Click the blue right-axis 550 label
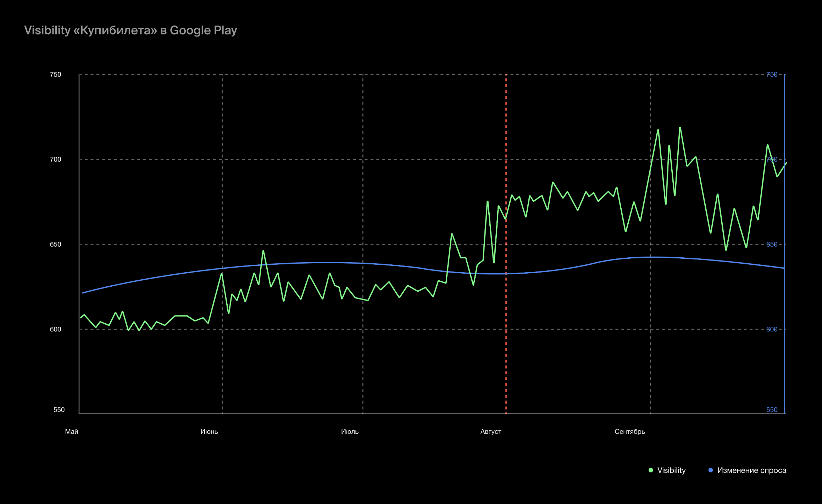 tap(772, 410)
